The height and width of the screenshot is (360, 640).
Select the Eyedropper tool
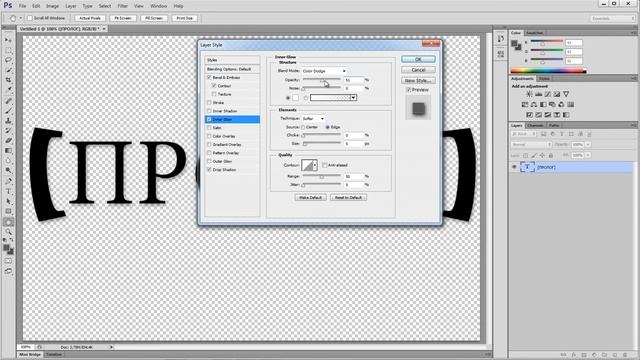[x=8, y=90]
